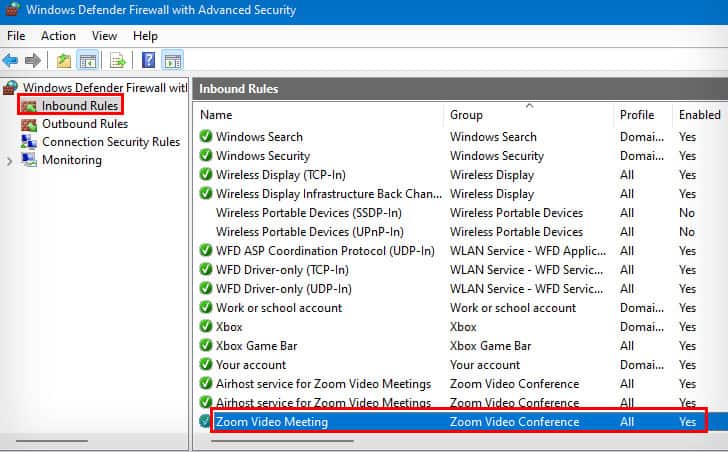Image resolution: width=728 pixels, height=452 pixels.
Task: Open the Action menu
Action: [x=58, y=36]
